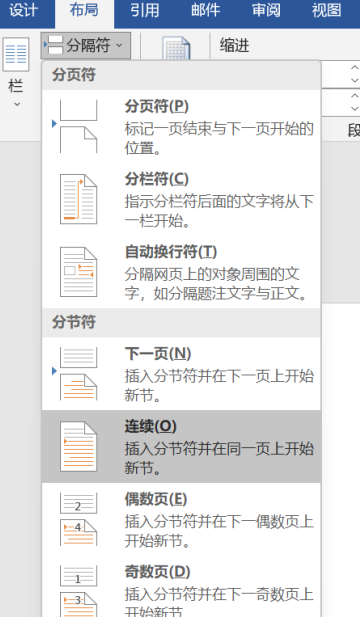Click the text wrapping break (自动换行符) icon
Viewport: 360px width, 617px height.
[78, 272]
